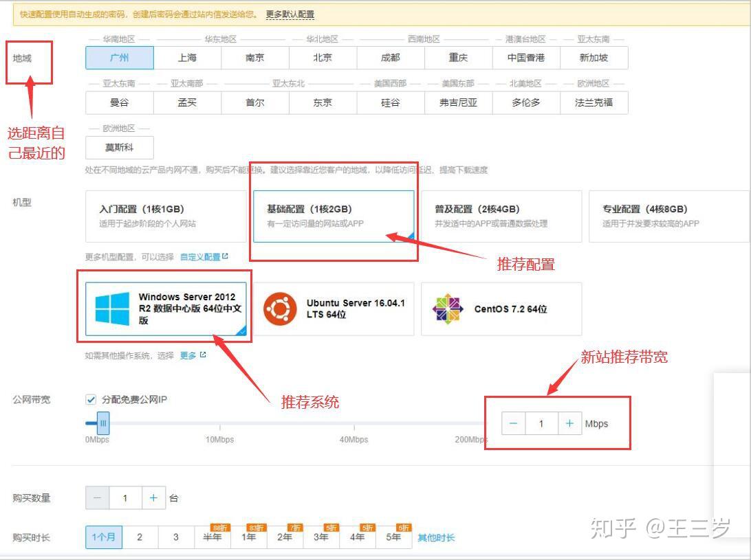Viewport: 751px width, 560px height.
Task: Click the external-link icon beside 自定义配置
Action: 225,256
